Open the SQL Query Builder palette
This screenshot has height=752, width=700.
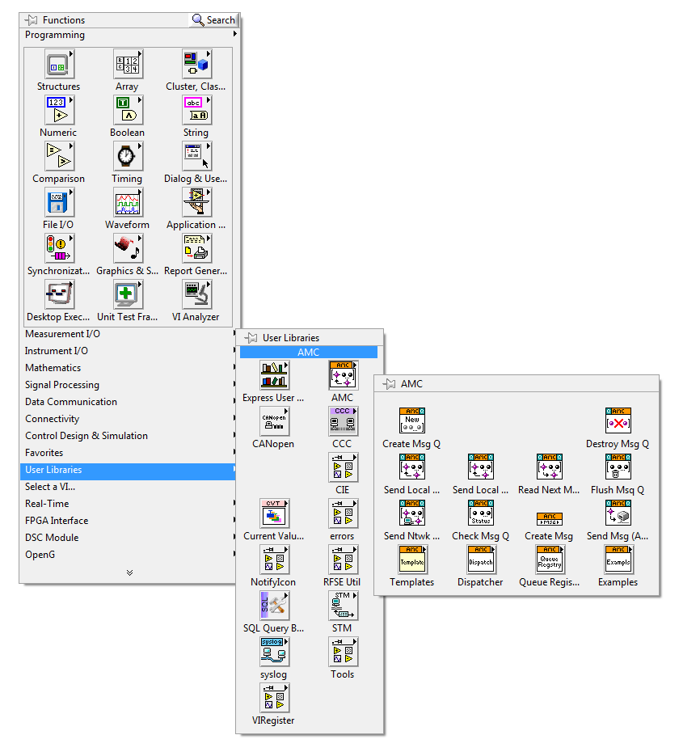(x=274, y=606)
